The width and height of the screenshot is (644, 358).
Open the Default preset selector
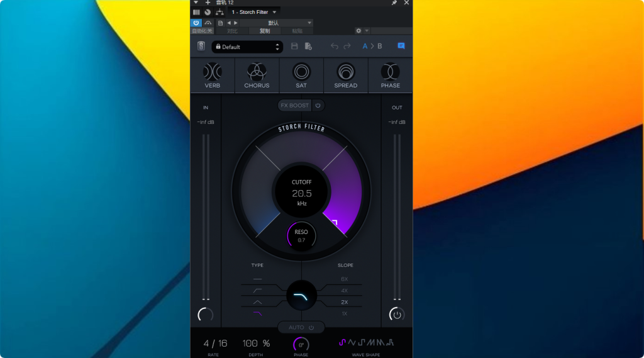(247, 47)
